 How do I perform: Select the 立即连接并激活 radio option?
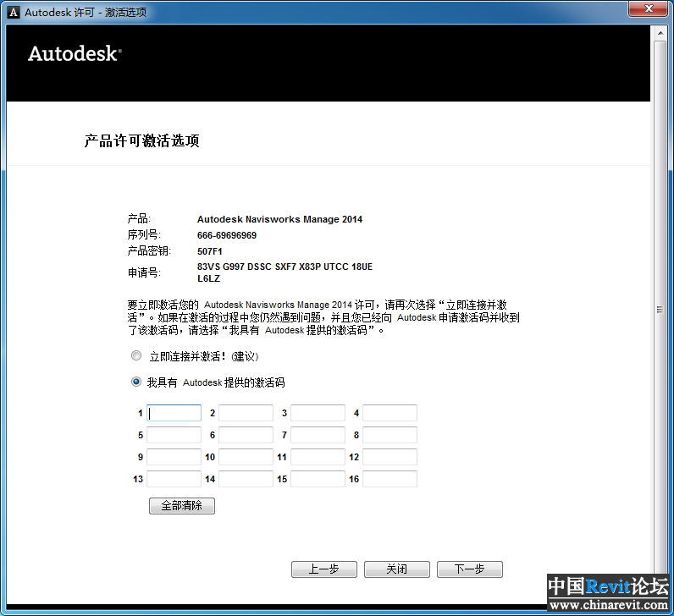(x=136, y=356)
